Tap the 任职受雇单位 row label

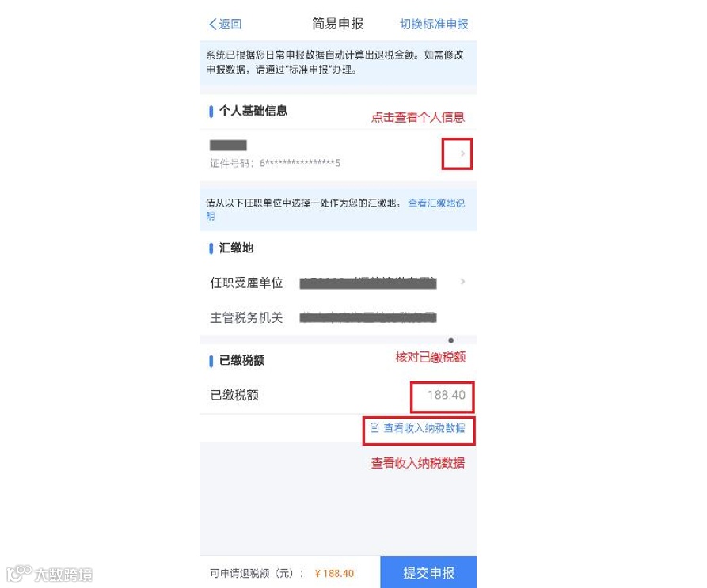[x=246, y=283]
